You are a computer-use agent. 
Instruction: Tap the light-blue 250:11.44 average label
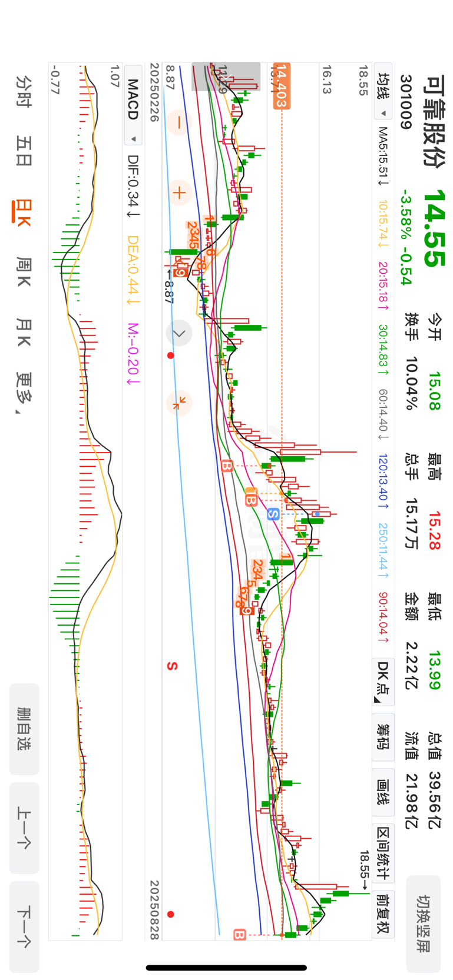coord(383,550)
